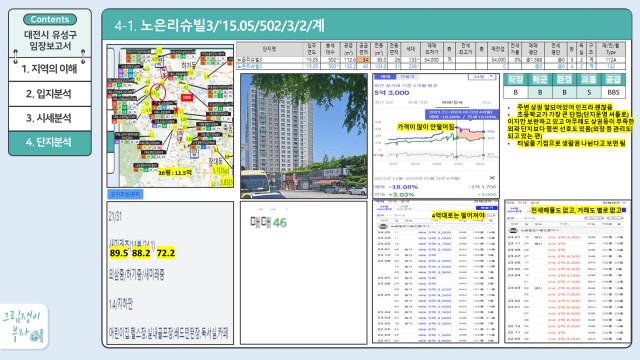
Task: Click the 교통 rating header cell
Action: (589, 79)
